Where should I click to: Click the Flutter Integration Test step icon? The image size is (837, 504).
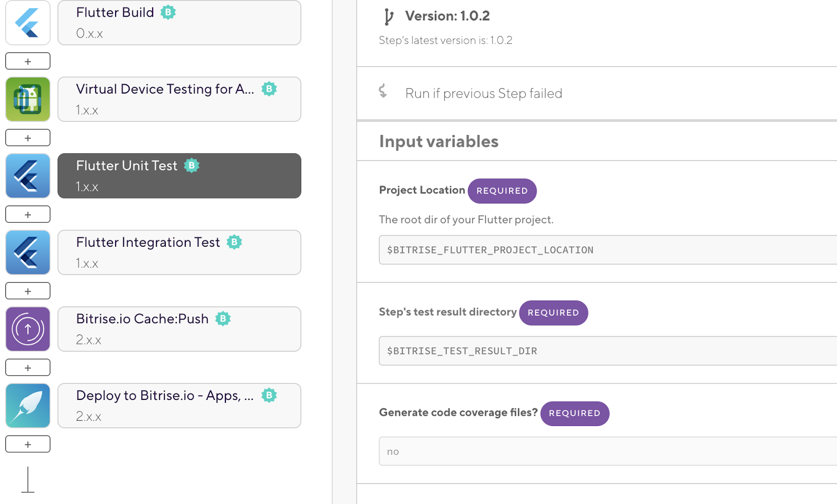28,253
